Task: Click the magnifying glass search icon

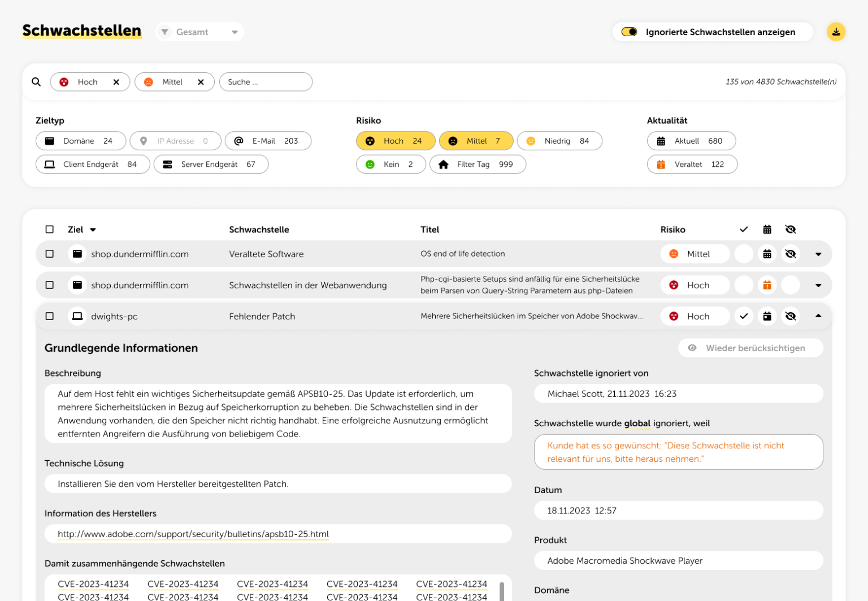Action: tap(36, 82)
